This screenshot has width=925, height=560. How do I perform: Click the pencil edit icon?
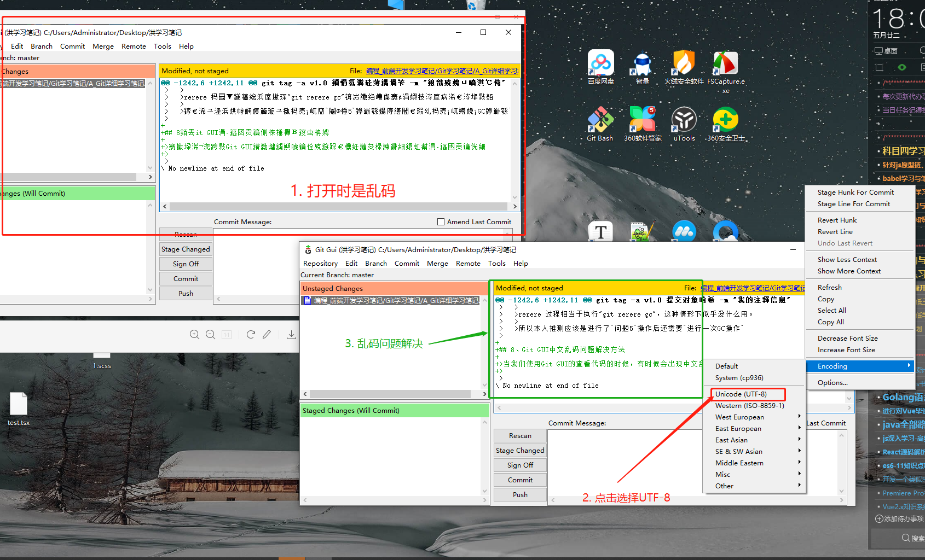[267, 335]
